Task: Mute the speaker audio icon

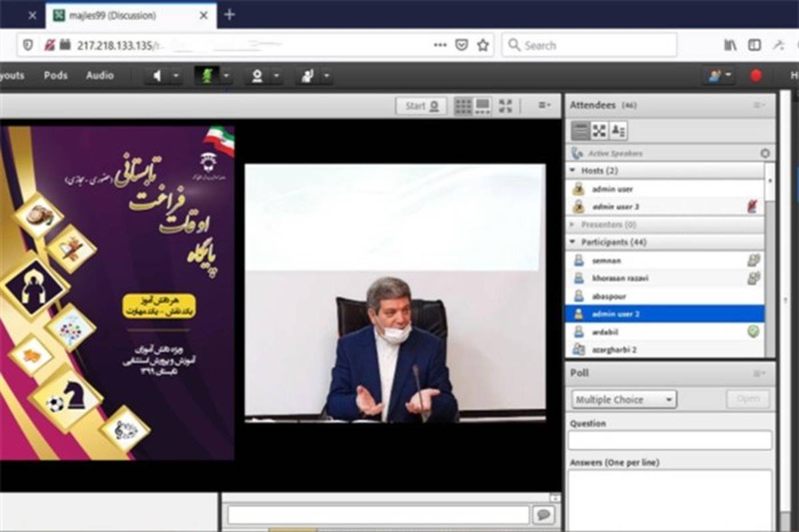Action: (x=157, y=76)
